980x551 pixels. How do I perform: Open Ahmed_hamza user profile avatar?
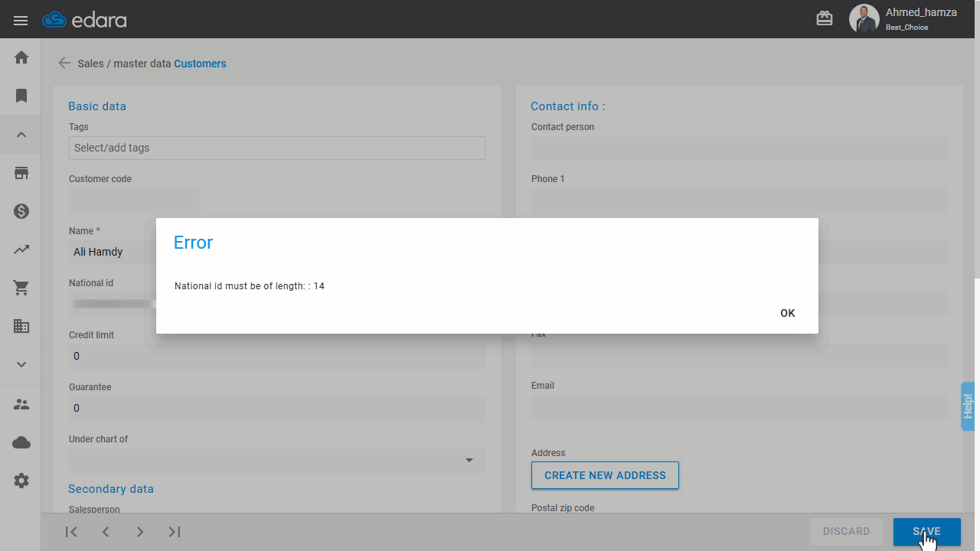tap(864, 19)
